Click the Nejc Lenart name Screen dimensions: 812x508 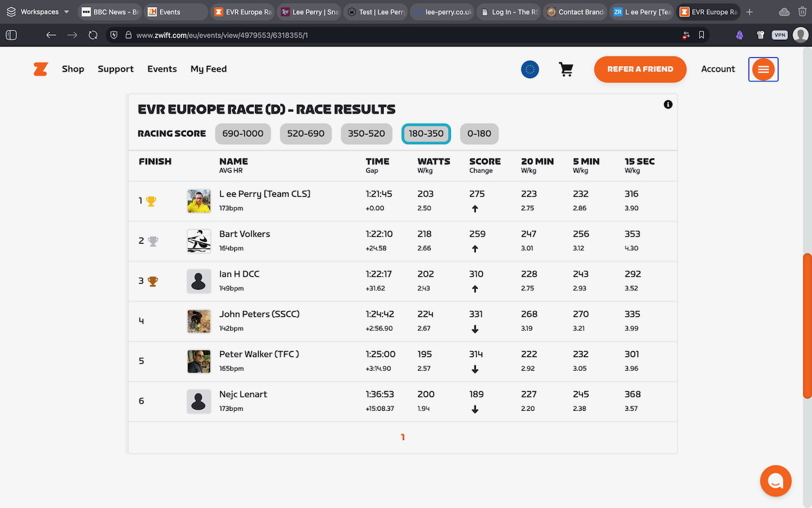243,394
